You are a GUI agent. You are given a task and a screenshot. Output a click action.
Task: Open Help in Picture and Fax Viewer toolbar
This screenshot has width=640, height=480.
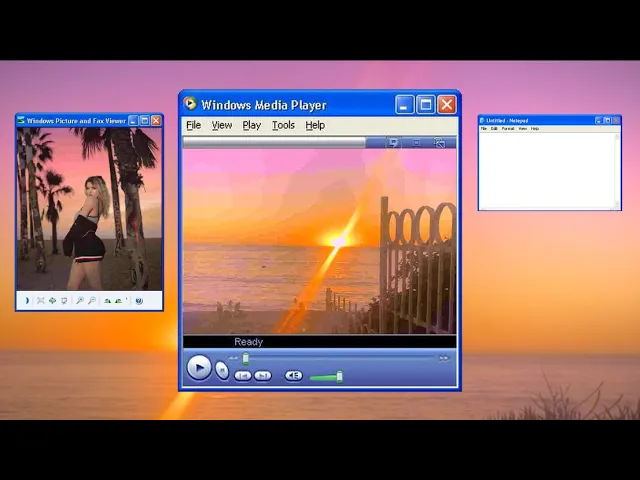click(139, 300)
